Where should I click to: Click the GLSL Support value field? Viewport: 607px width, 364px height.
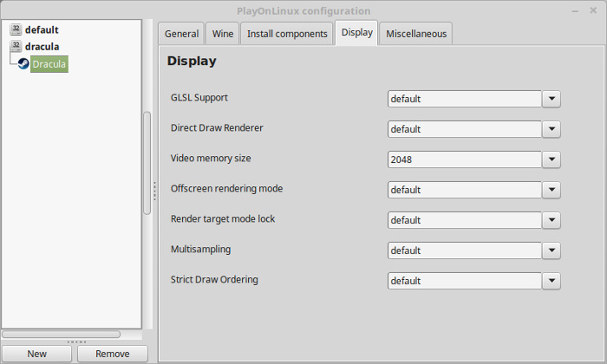tap(465, 99)
